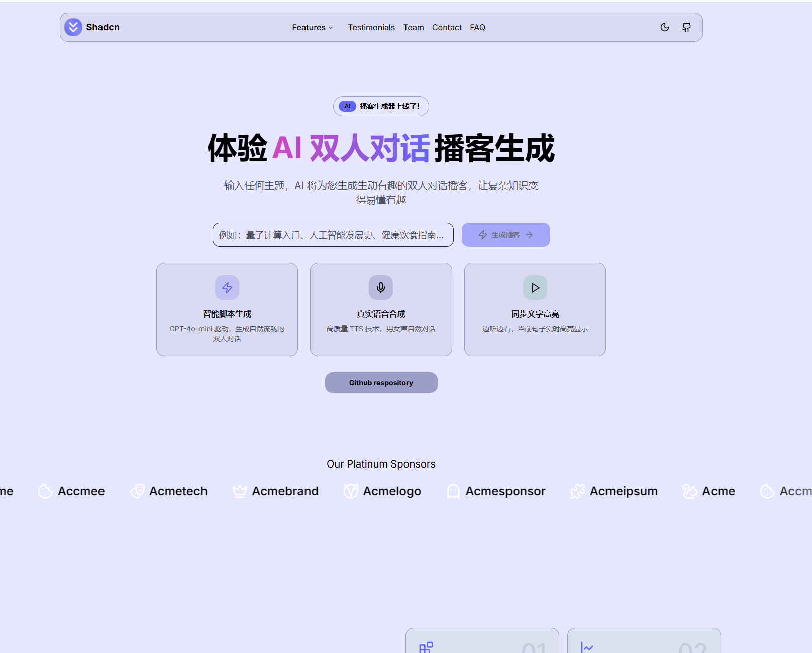812x653 pixels.
Task: Click the Acmeipsum puzzle icon
Action: pyautogui.click(x=577, y=491)
